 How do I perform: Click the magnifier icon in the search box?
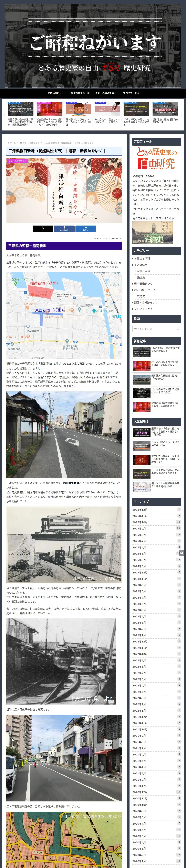tap(178, 329)
